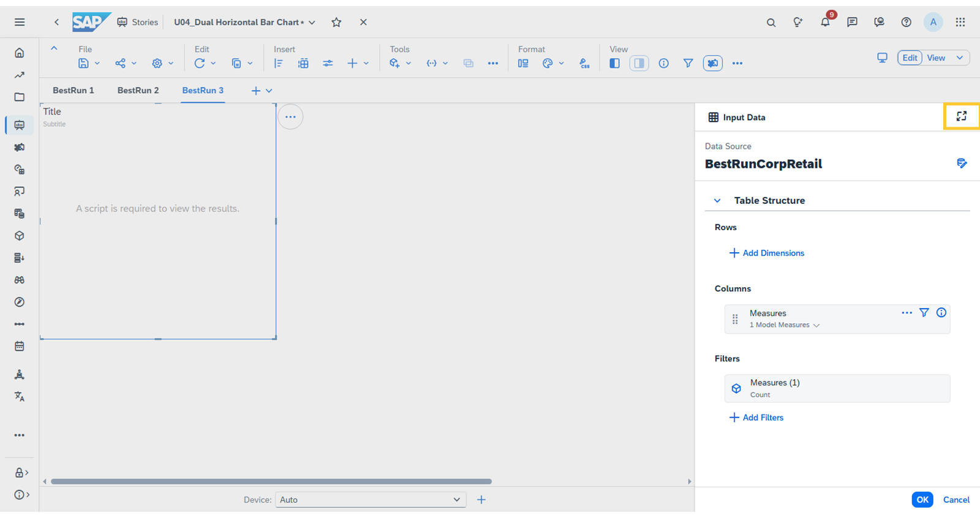Screen dimensions: 980x518
Task: Switch to the BestRun 1 tab
Action: [73, 90]
